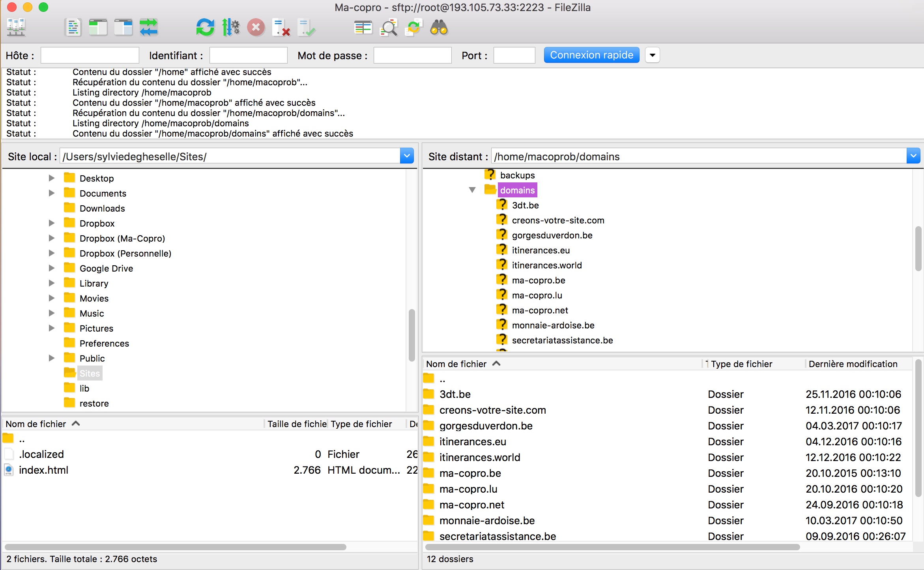Image resolution: width=924 pixels, height=570 pixels.
Task: Go to parent folder in remote file list
Action: pos(668,379)
